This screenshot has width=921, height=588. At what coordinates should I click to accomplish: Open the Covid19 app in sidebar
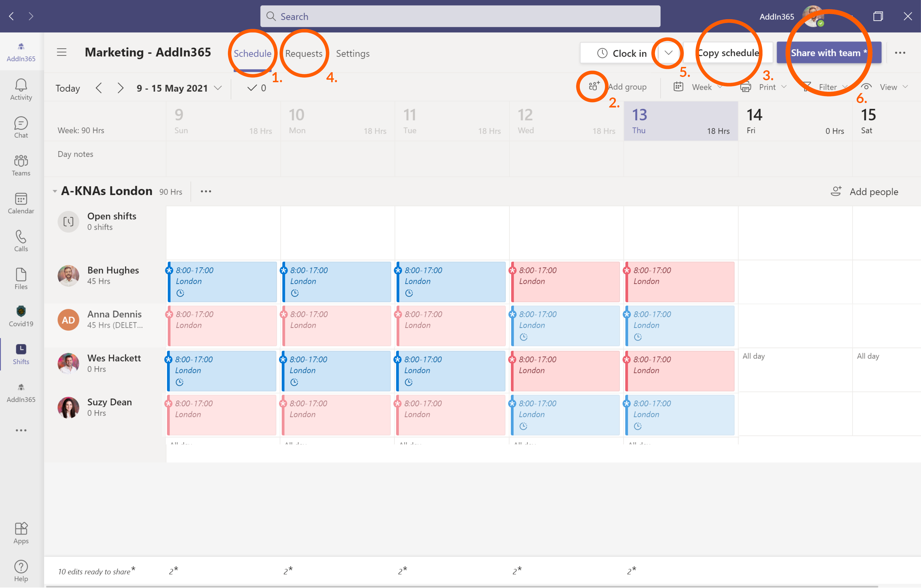point(21,316)
